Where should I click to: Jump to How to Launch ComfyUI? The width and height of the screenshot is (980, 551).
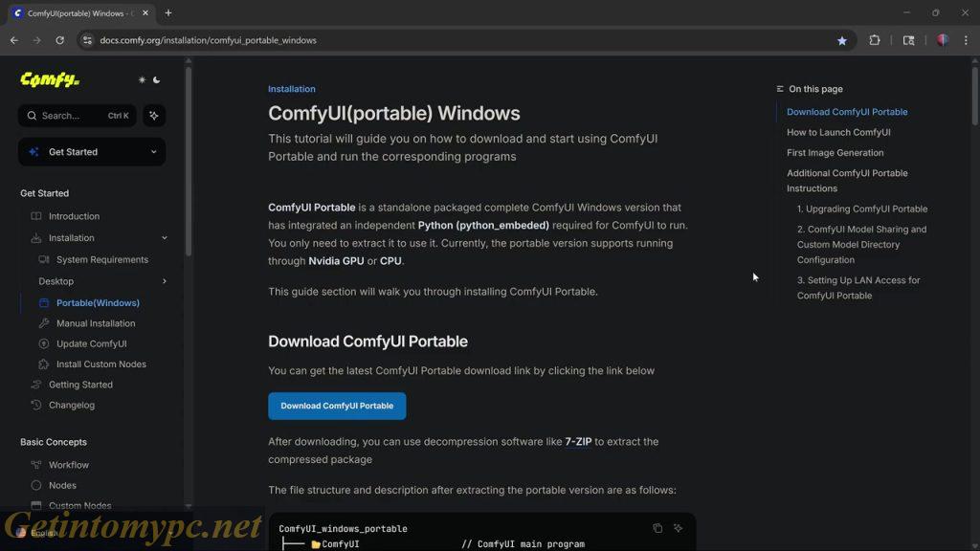pyautogui.click(x=838, y=132)
